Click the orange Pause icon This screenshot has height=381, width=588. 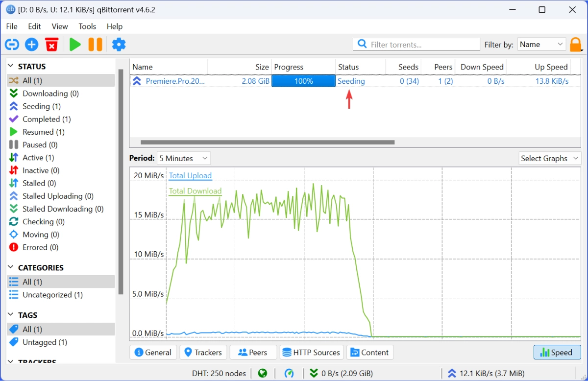(95, 45)
